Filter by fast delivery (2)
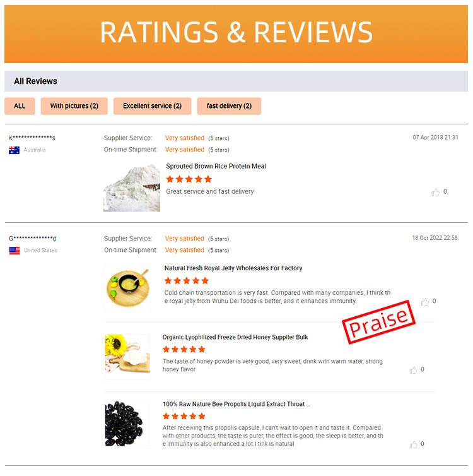The image size is (473, 476). tap(229, 106)
